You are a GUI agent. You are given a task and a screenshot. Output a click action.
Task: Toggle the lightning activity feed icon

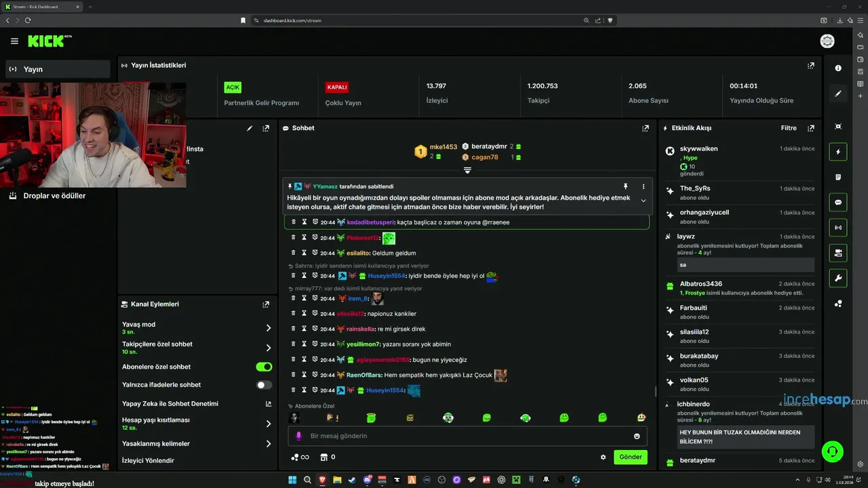click(838, 152)
